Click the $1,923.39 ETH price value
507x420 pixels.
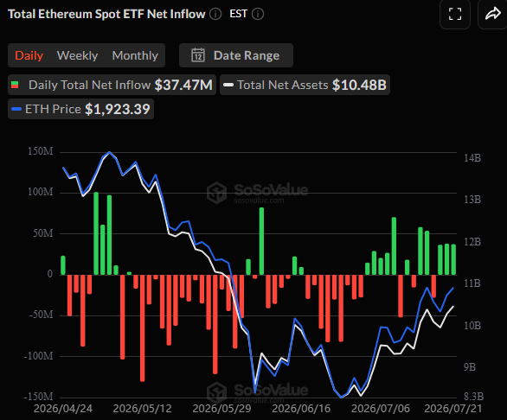point(118,109)
